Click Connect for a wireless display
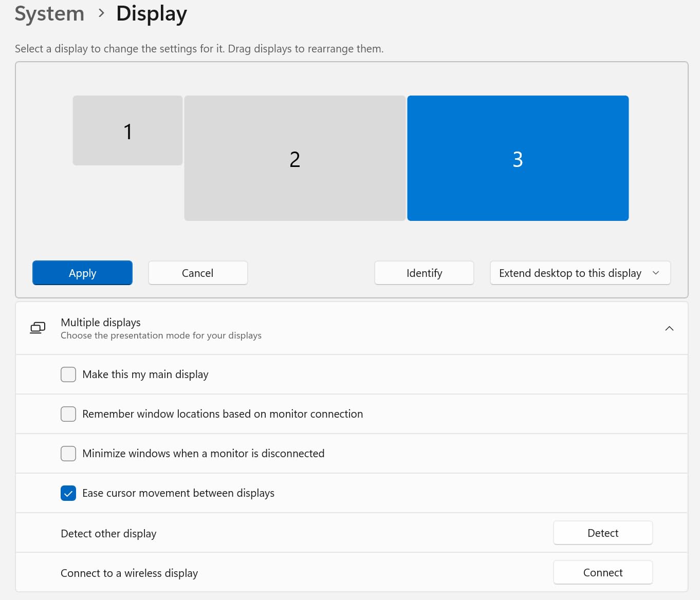700x600 pixels. (x=602, y=573)
